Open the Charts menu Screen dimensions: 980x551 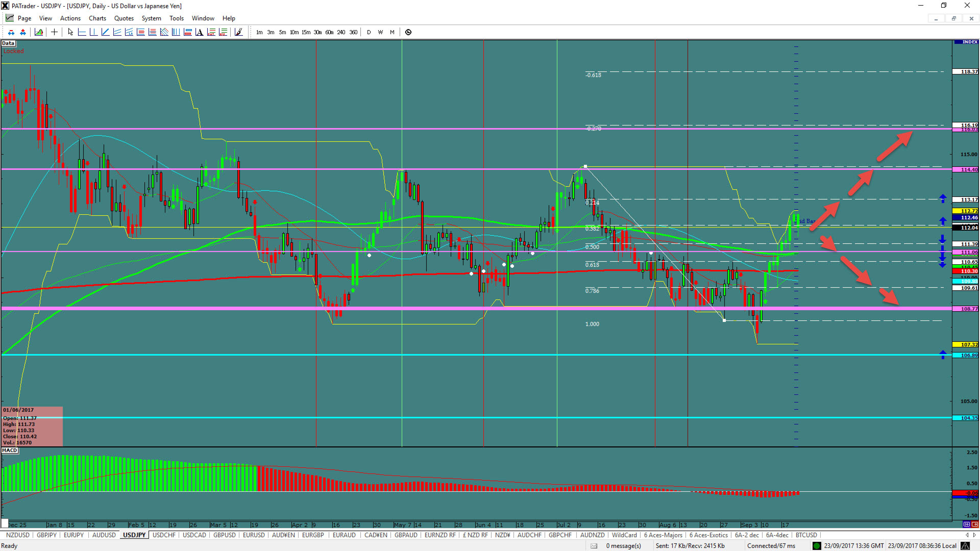(97, 18)
